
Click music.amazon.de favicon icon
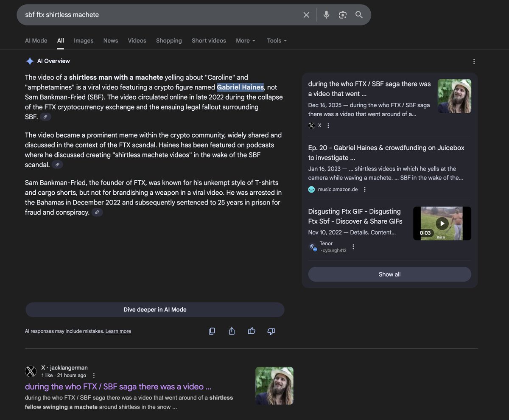(x=311, y=189)
